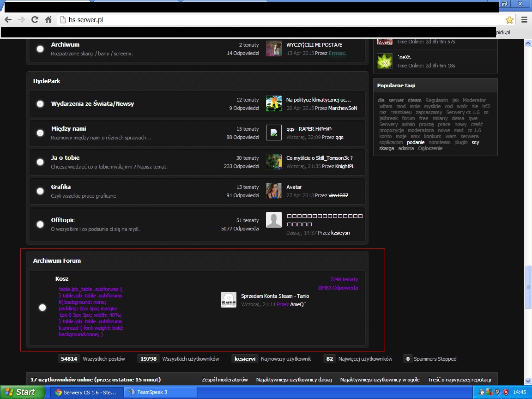Click the Offtopic forum status icon
The height and width of the screenshot is (399, 532).
(40, 224)
